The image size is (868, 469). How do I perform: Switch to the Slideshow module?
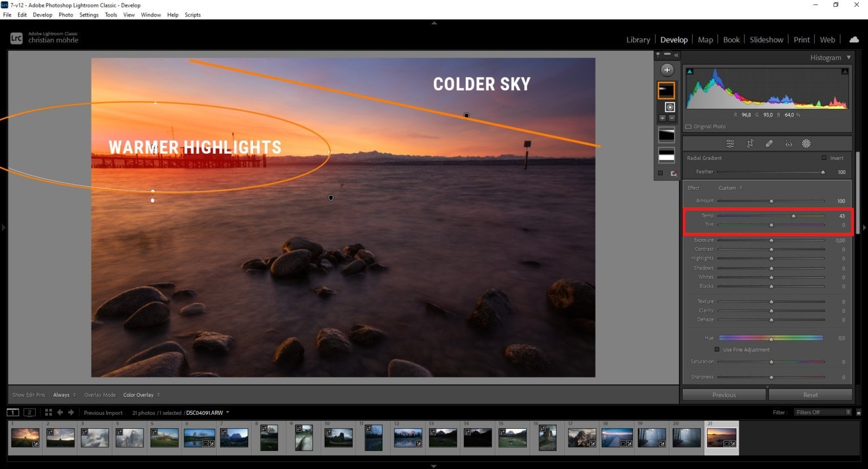(766, 40)
